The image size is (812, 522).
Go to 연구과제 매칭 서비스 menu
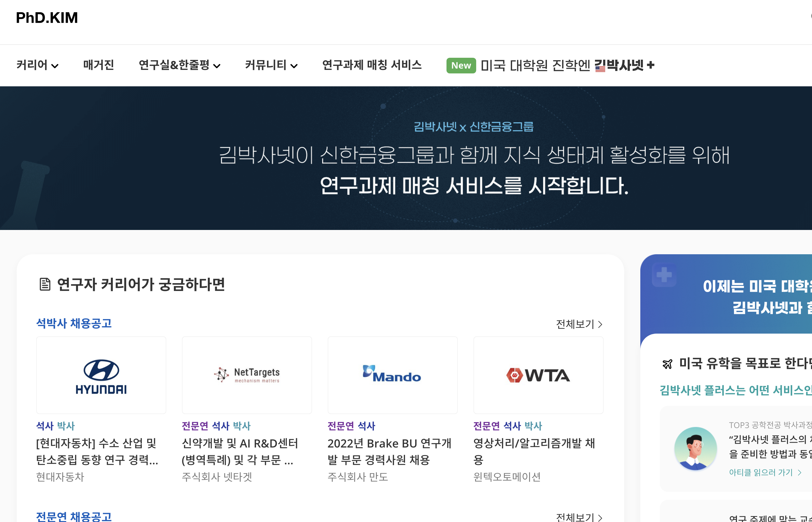click(x=372, y=65)
